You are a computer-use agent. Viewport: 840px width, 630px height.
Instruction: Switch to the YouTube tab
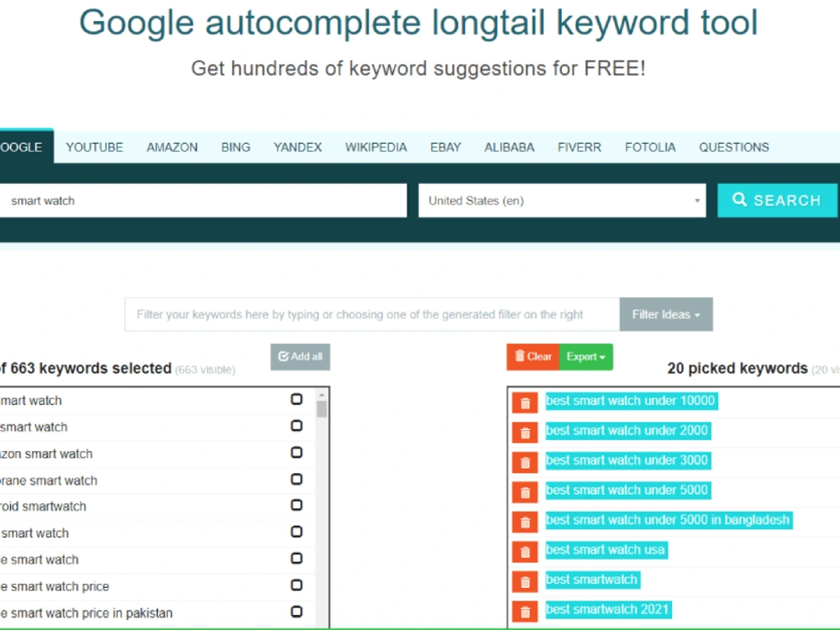point(94,147)
